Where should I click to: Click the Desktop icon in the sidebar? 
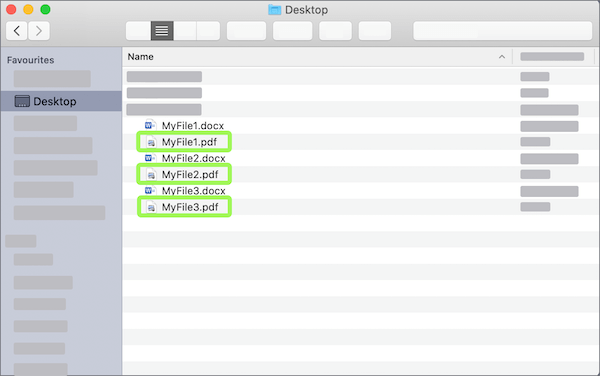tap(22, 101)
